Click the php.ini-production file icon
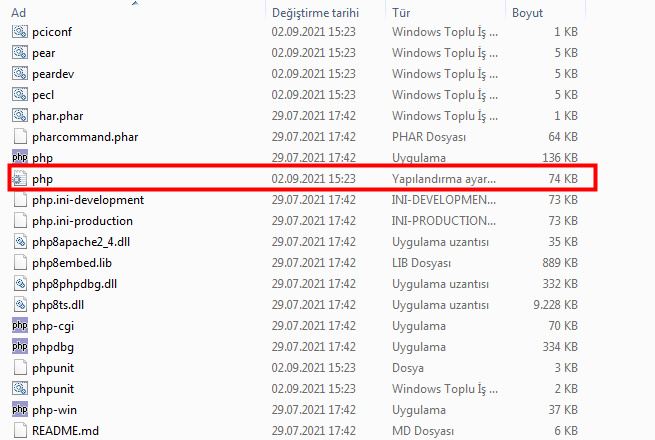 click(20, 221)
